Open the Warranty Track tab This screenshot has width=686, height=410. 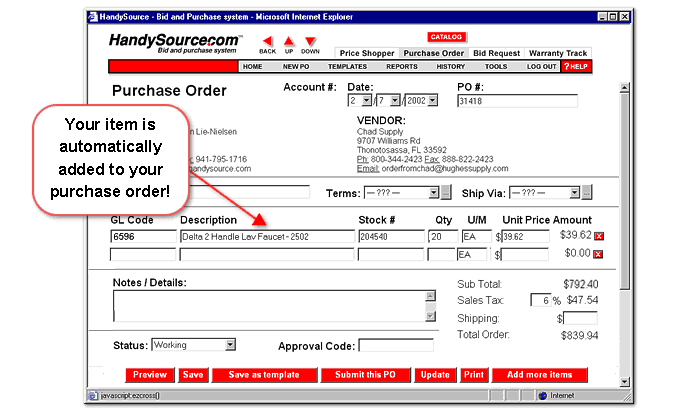[x=556, y=53]
